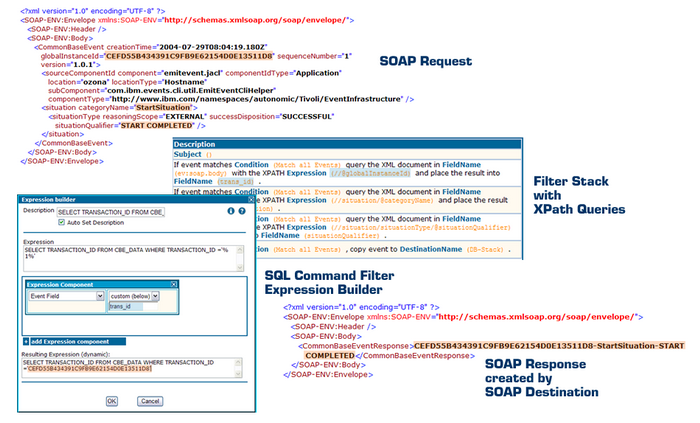The width and height of the screenshot is (700, 423).
Task: Open the Event Field dropdown
Action: pyautogui.click(x=100, y=296)
